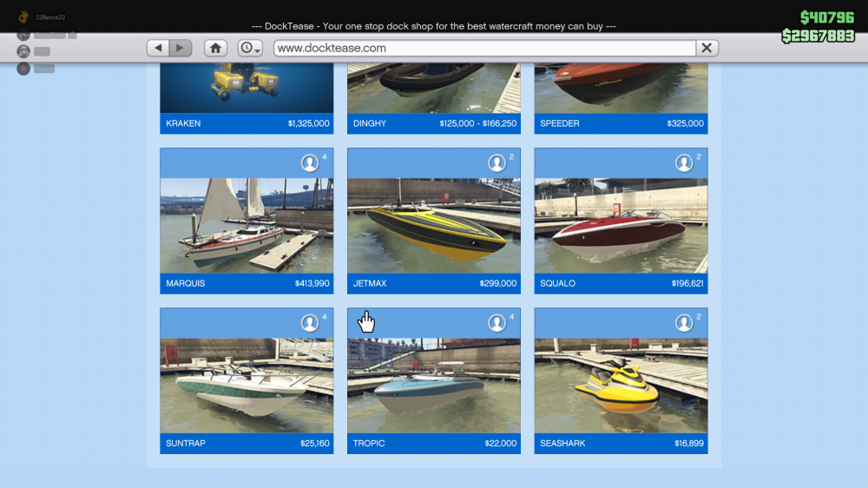
Task: Open the browsing history clock dropdown
Action: (250, 48)
